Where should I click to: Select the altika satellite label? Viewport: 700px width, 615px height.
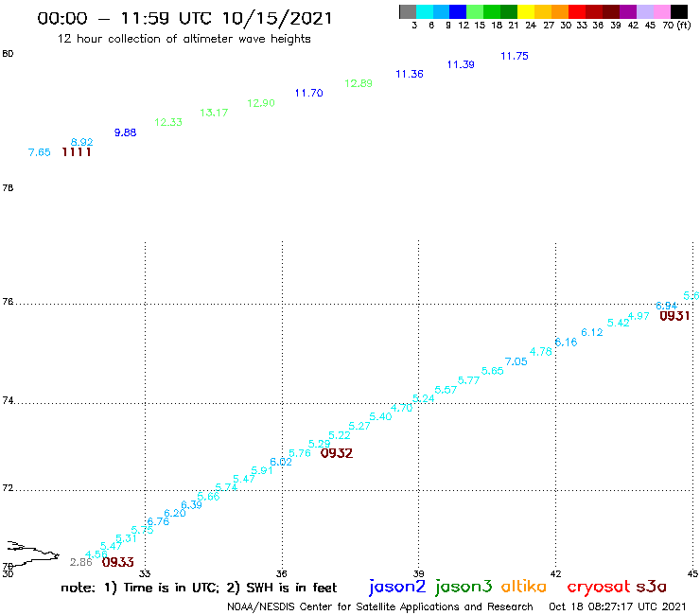[524, 587]
